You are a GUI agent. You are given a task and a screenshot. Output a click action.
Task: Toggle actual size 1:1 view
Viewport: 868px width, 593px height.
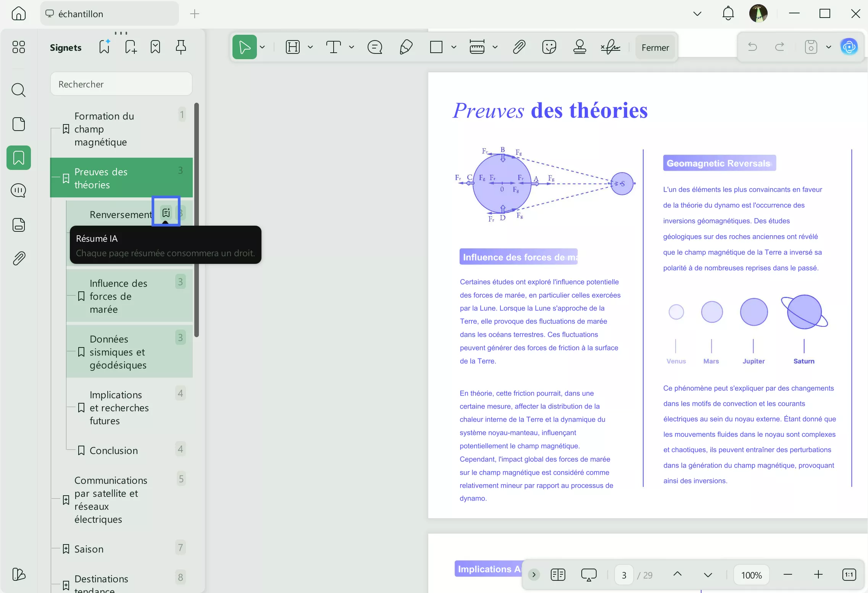click(x=849, y=575)
